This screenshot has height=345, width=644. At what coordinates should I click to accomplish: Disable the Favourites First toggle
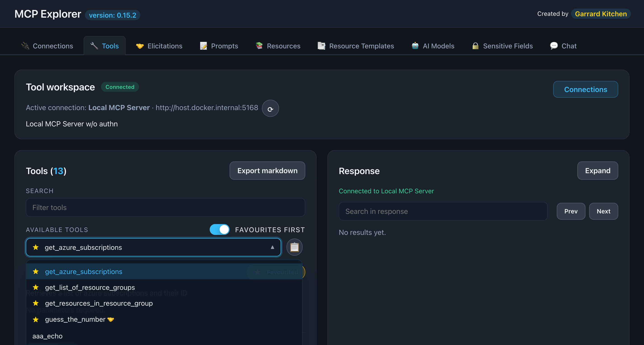(219, 229)
